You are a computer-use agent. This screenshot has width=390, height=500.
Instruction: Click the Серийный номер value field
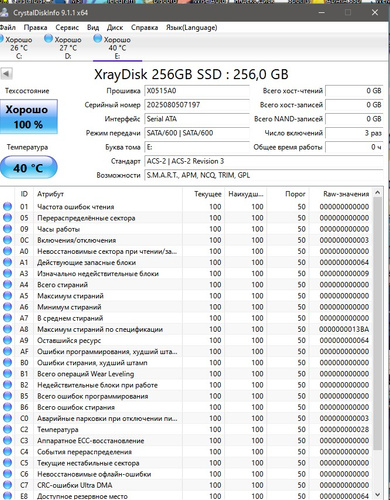click(x=197, y=105)
